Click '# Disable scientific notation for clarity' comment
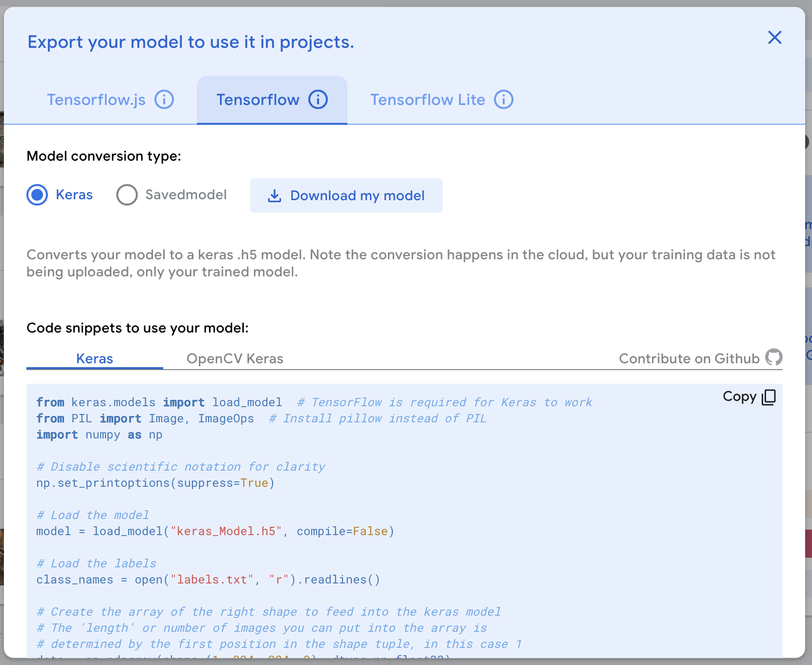The image size is (812, 665). (181, 467)
